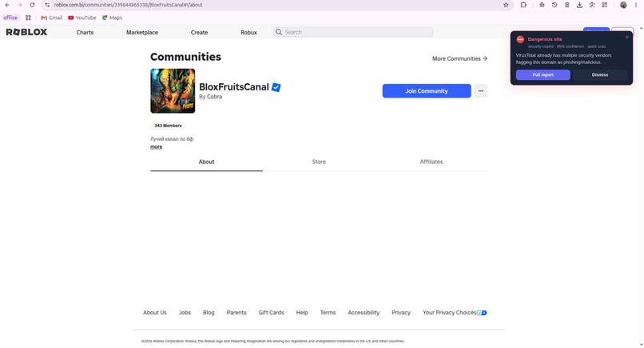
Task: Open the apps grid in bookmarks bar
Action: pos(28,18)
